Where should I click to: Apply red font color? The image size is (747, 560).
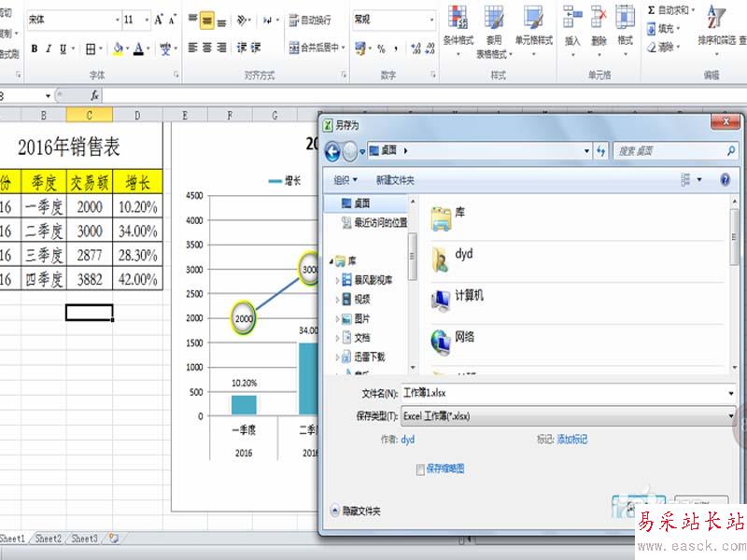click(x=138, y=49)
